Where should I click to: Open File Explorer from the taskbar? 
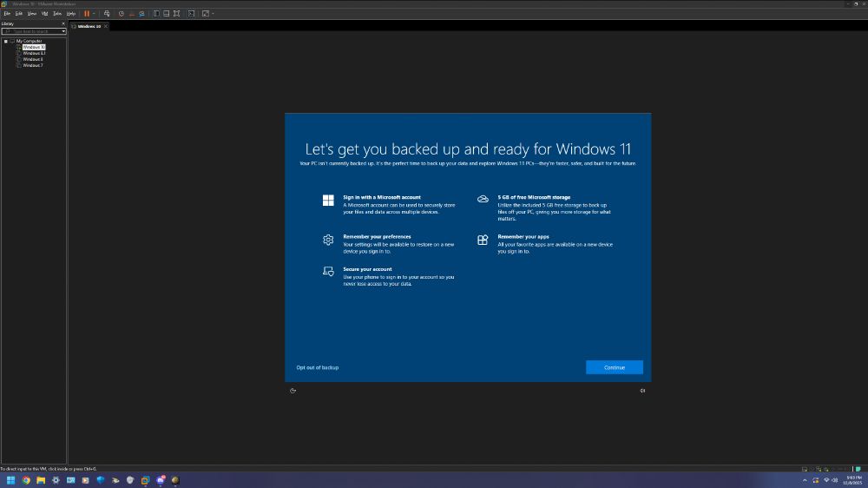[x=41, y=480]
